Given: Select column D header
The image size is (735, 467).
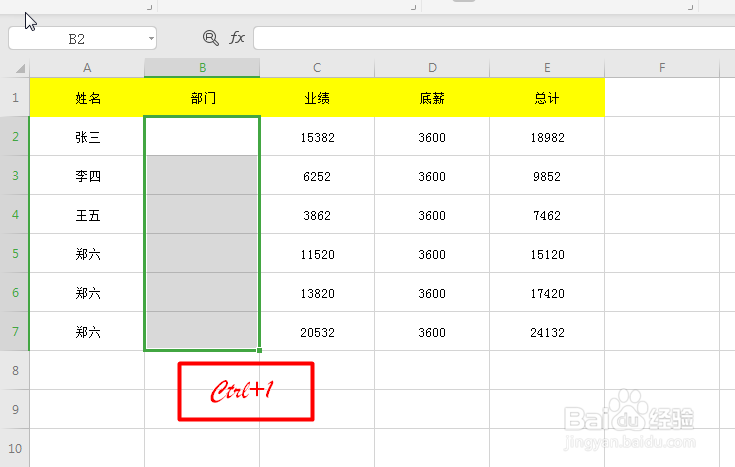Looking at the screenshot, I should [432, 68].
